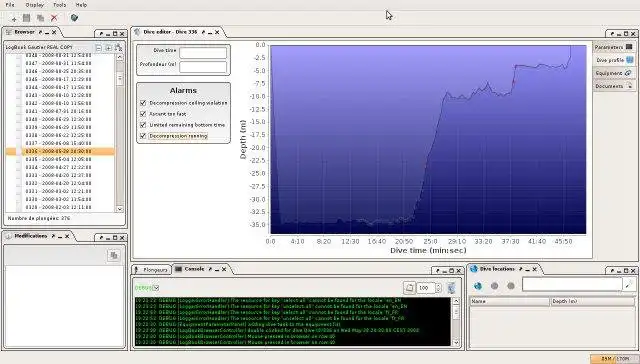The height and width of the screenshot is (364, 640).
Task: Click the Dive locations search field
Action: [x=572, y=284]
